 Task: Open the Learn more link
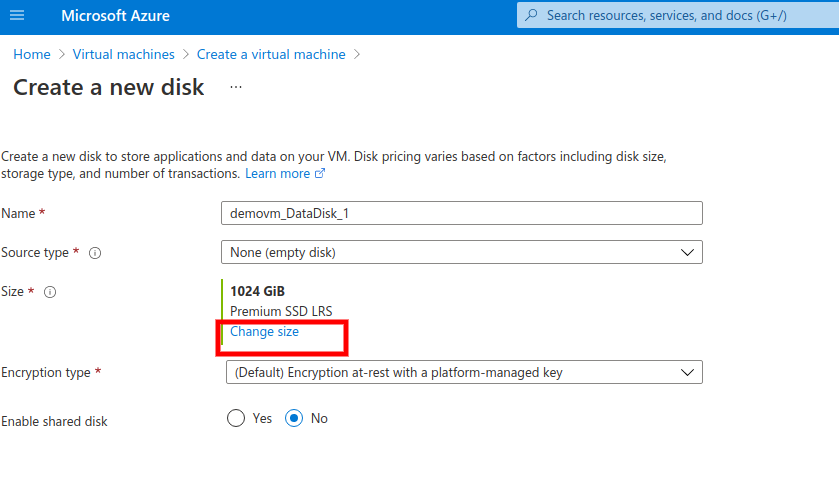pos(277,173)
